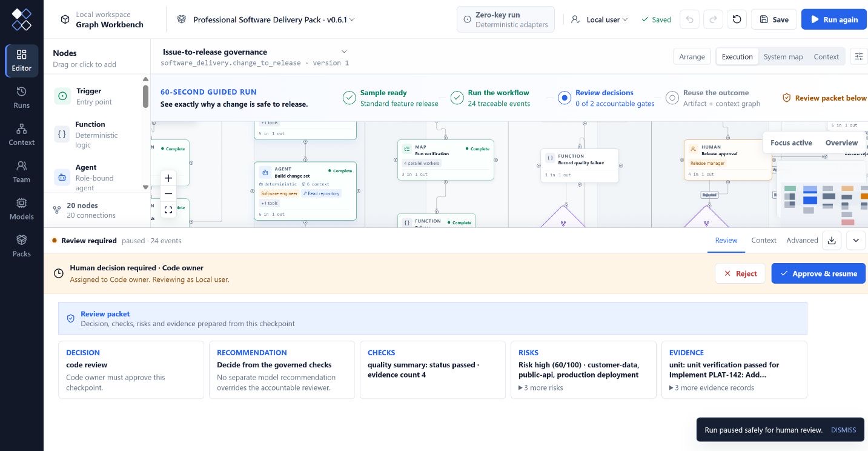Open the Local user dropdown

(x=600, y=19)
